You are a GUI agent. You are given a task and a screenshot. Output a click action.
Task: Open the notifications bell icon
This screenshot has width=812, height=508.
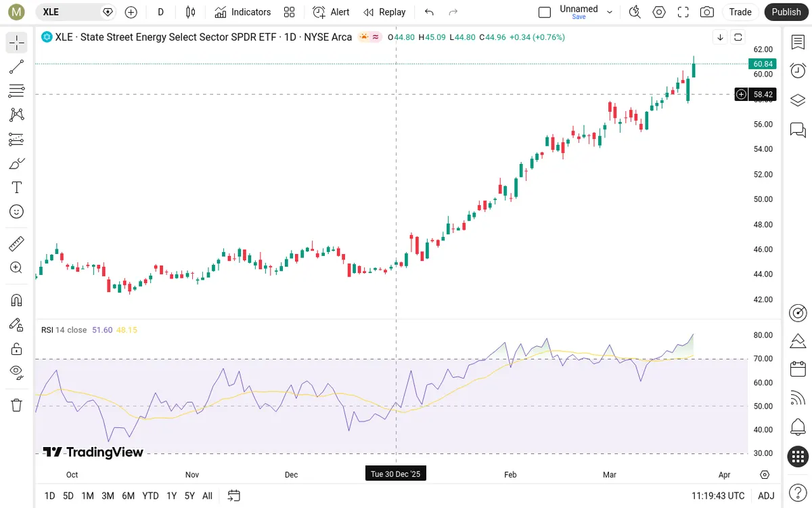[798, 427]
